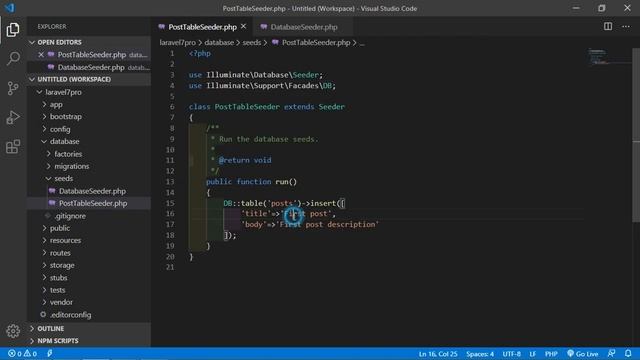Screen dimensions: 640x360
Task: Click the errors and warnings status indicator
Action: click(22, 354)
